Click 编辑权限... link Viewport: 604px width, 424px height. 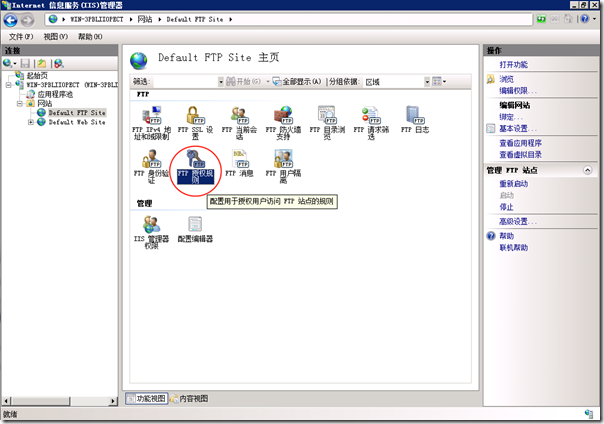518,91
